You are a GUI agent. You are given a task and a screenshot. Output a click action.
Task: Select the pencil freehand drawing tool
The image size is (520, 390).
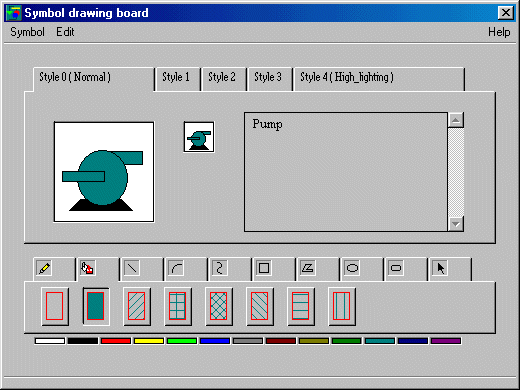point(44,268)
